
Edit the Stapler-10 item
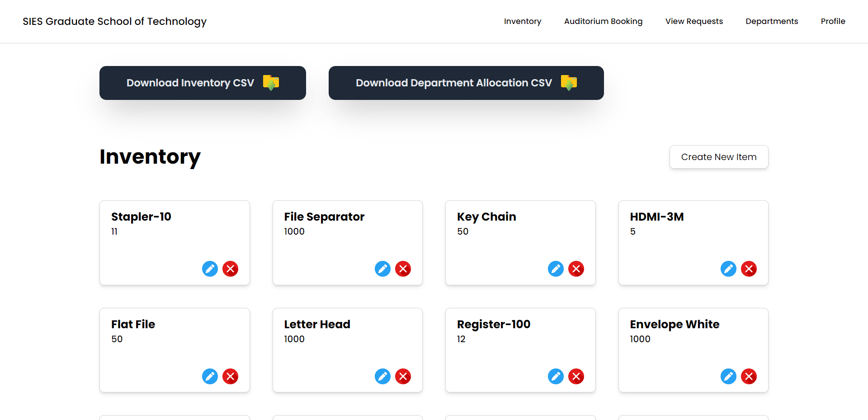coord(210,269)
